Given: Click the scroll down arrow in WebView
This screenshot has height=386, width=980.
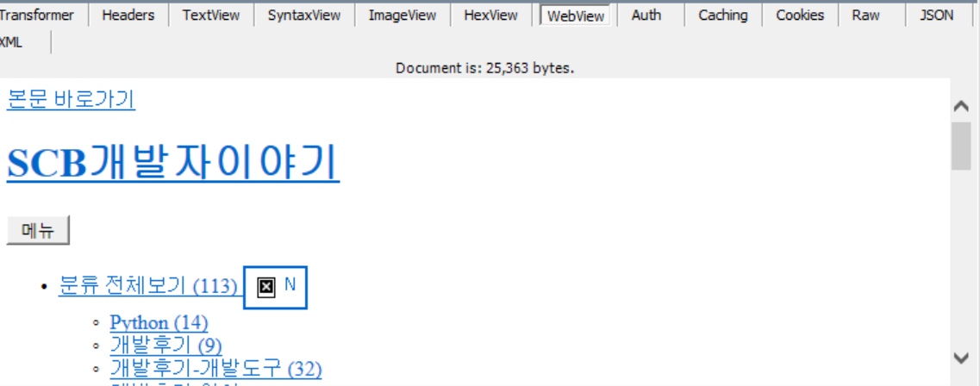Looking at the screenshot, I should pos(961,357).
